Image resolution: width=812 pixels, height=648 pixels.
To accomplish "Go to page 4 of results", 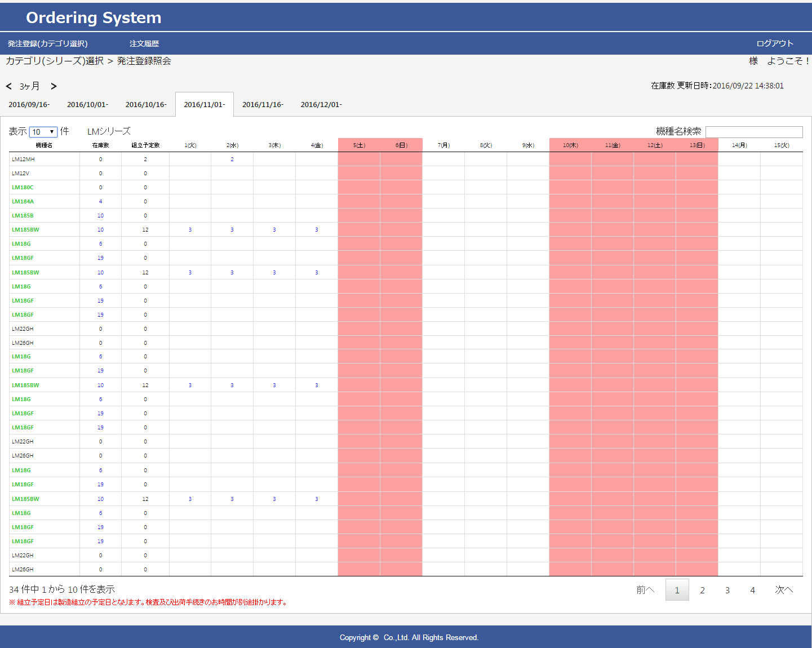I will (x=752, y=590).
